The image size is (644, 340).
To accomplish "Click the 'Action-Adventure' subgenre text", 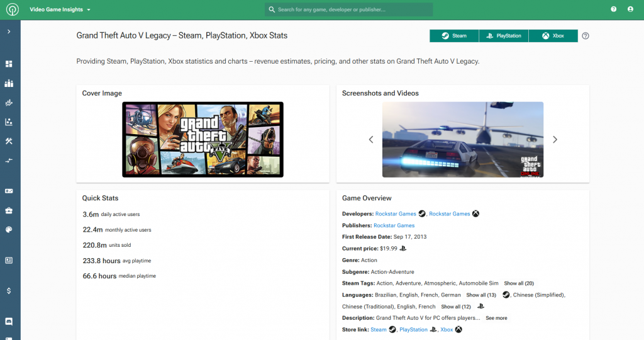I will (392, 272).
